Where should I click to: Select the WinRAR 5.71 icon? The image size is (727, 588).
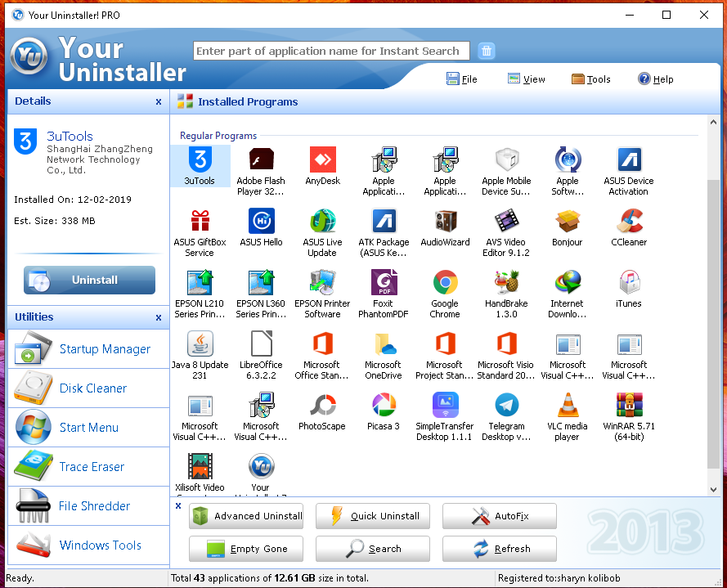point(629,405)
